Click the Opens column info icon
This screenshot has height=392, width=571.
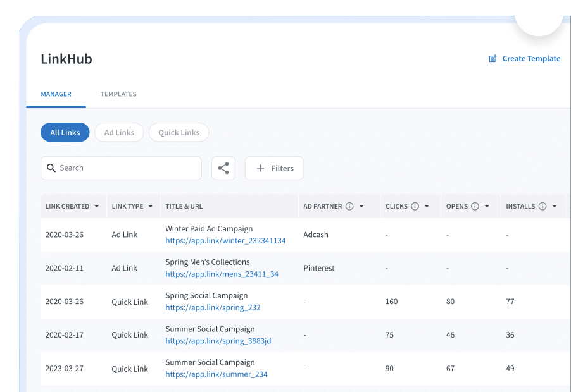pyautogui.click(x=475, y=207)
